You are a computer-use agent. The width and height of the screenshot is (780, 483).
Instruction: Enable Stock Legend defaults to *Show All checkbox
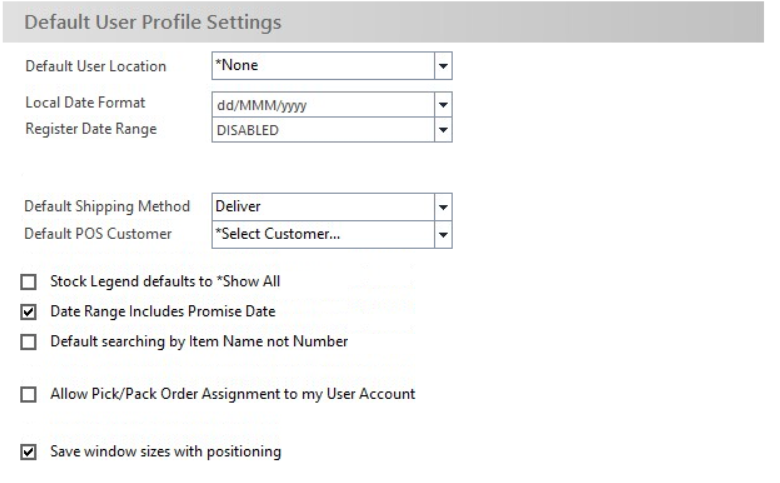[28, 282]
